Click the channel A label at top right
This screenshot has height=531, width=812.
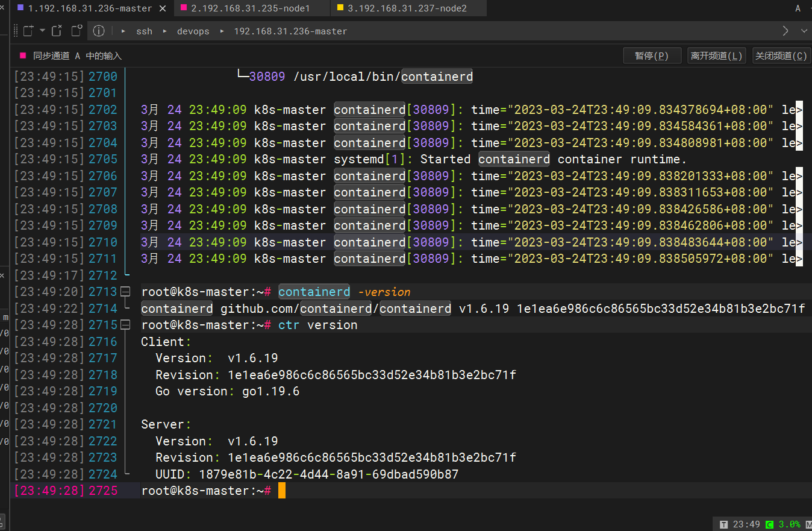(798, 8)
